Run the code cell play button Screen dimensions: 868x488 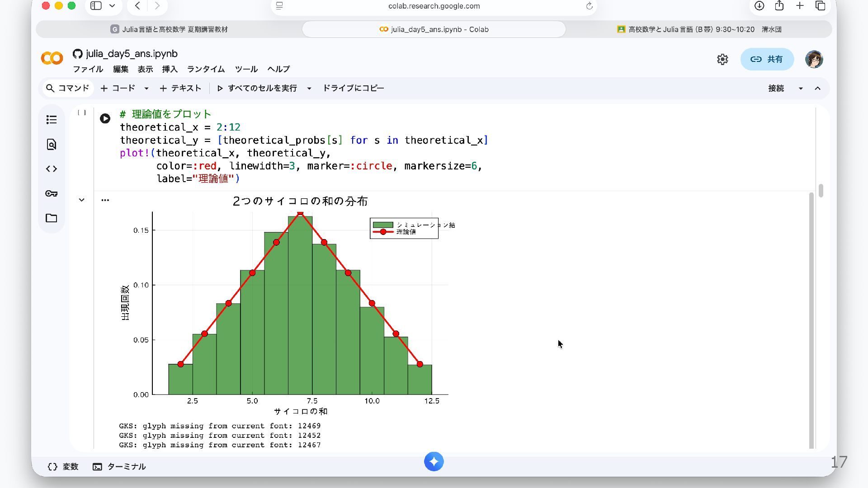[105, 119]
